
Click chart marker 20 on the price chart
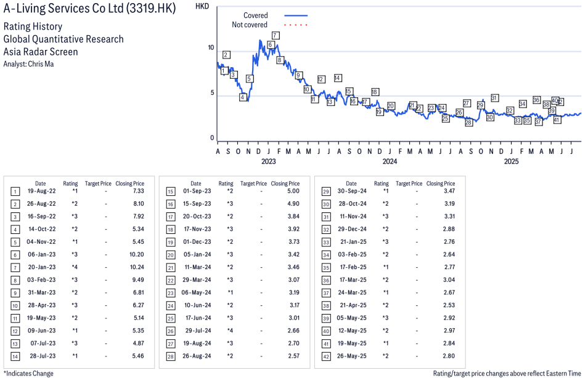click(391, 106)
